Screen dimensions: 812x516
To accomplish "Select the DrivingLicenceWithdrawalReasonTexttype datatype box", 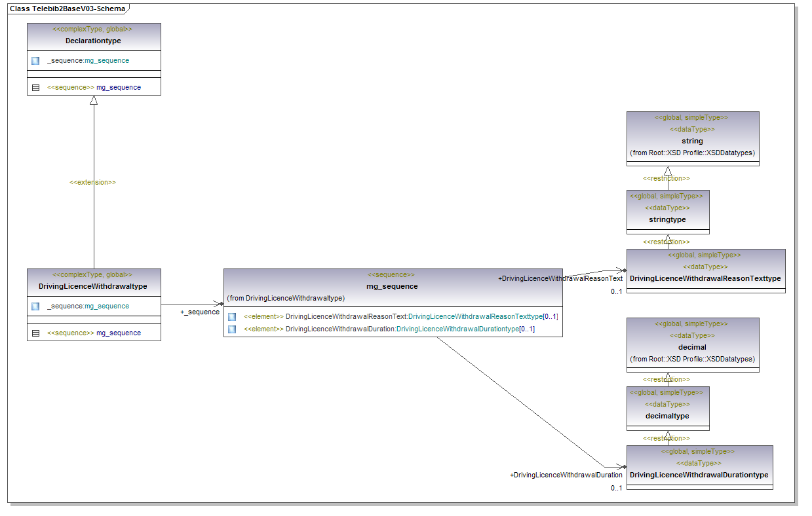I will (x=705, y=271).
